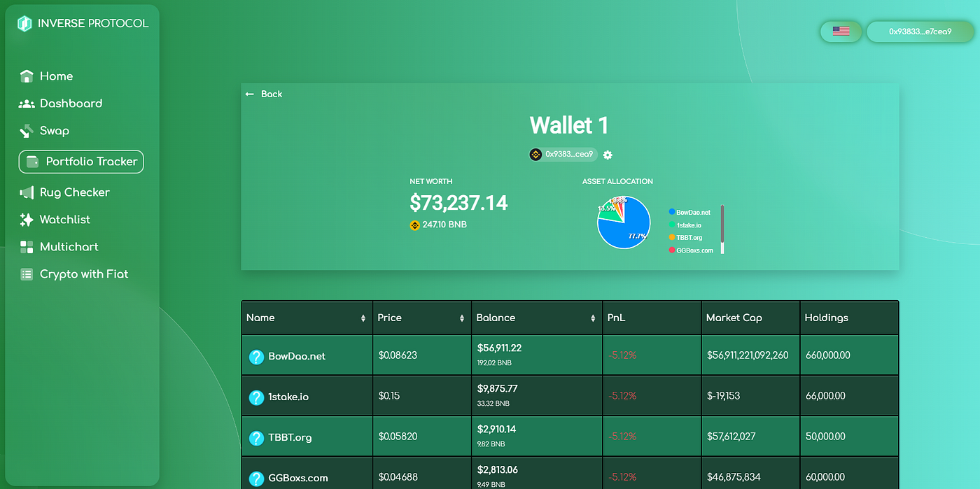The width and height of the screenshot is (980, 489).
Task: Click the $9,875.77 balance value
Action: pyautogui.click(x=497, y=388)
